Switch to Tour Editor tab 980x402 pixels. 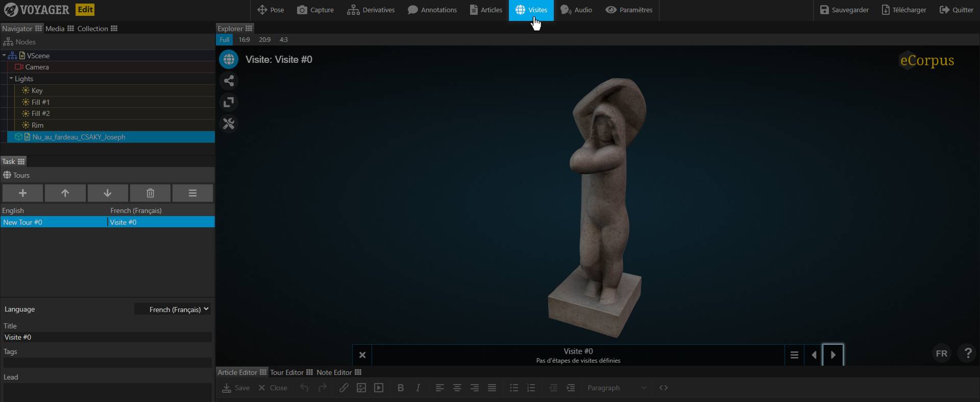coord(291,372)
